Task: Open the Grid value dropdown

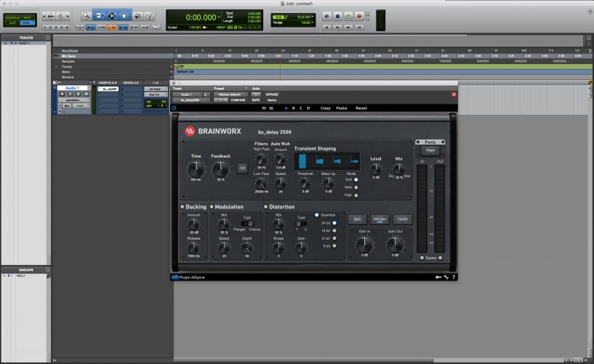Action: [312, 17]
